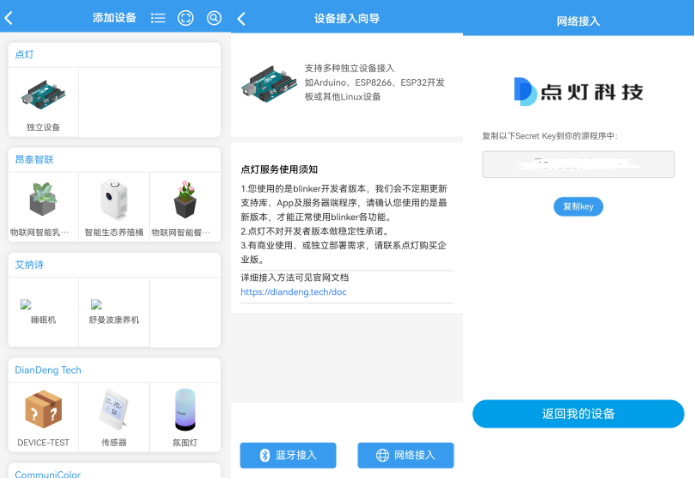Open diandeng.tech/doc documentation link
Viewport: 695px width, 487px height.
tap(293, 292)
